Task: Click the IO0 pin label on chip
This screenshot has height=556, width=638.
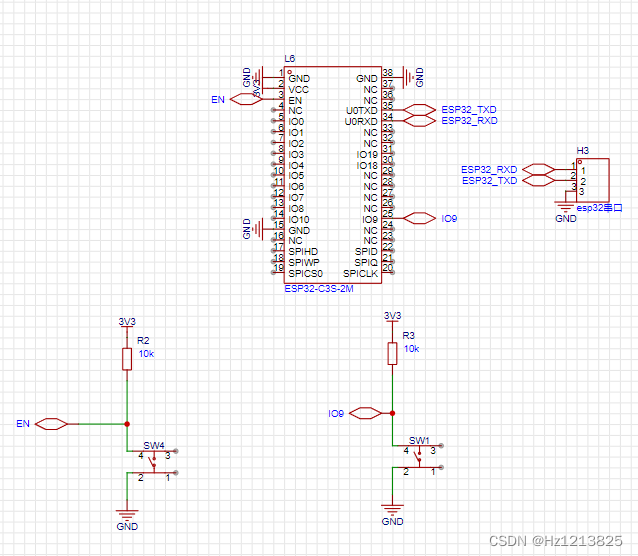Action: coord(296,122)
